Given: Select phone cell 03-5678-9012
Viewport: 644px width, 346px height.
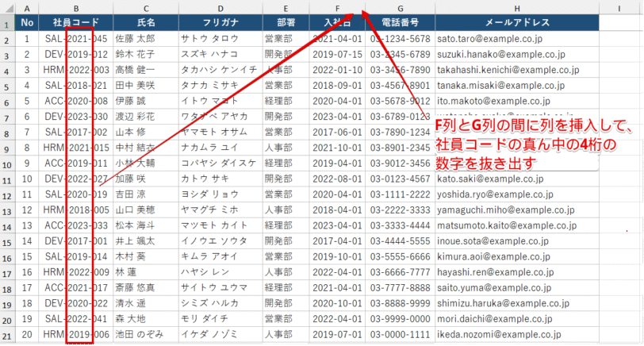Looking at the screenshot, I should pyautogui.click(x=400, y=101).
